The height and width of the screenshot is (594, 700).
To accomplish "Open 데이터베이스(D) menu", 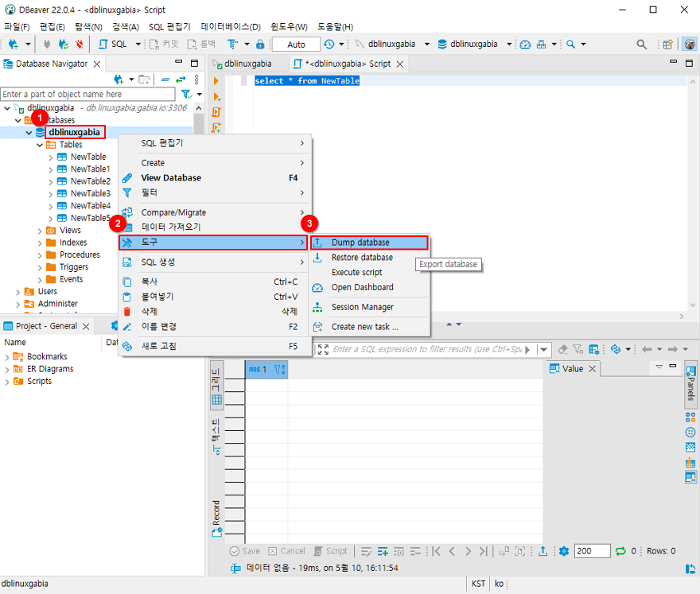I will 231,27.
